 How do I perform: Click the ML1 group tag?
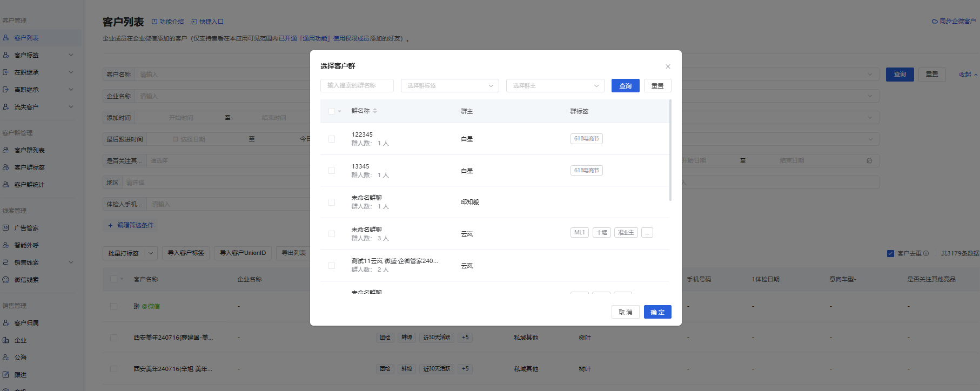(580, 233)
